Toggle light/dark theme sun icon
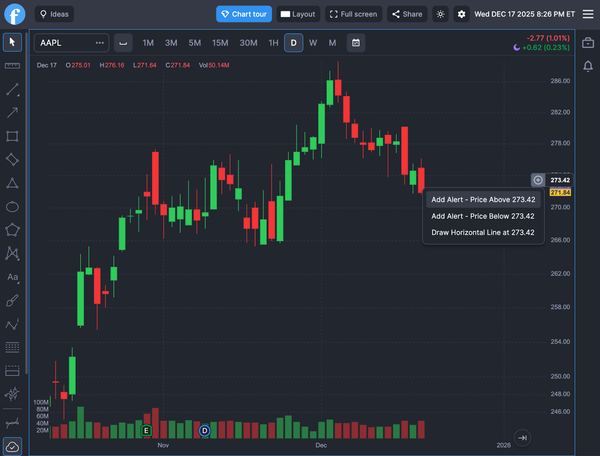 pyautogui.click(x=441, y=15)
